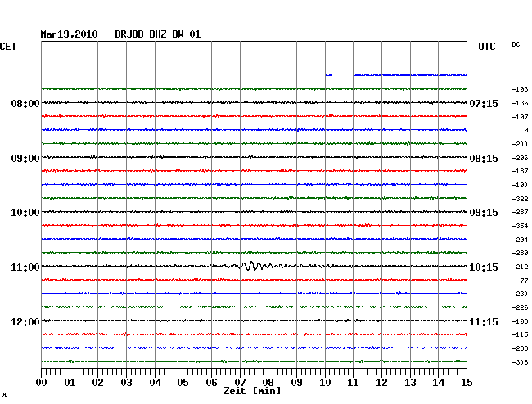This screenshot has width=532, height=404.
Task: Select DC value "-115"
Action: [520, 334]
